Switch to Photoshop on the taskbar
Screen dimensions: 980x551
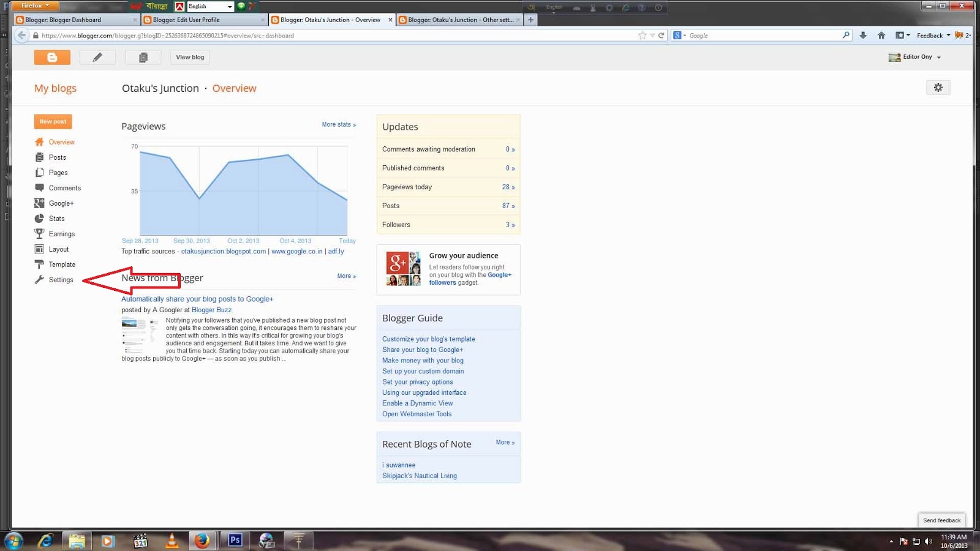pyautogui.click(x=235, y=541)
